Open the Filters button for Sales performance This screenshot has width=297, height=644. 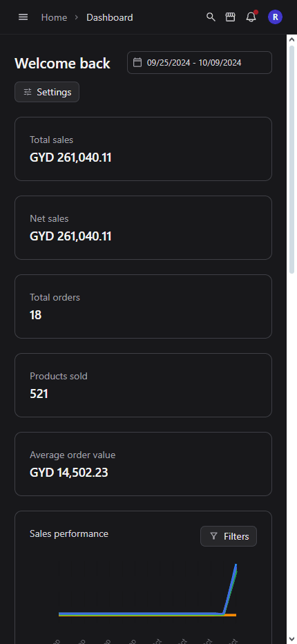229,536
